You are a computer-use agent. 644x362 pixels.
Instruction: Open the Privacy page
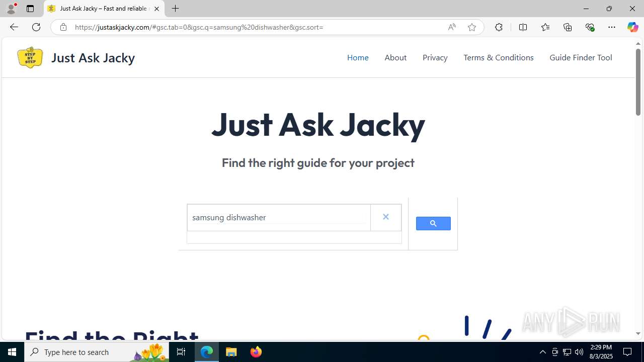(x=435, y=57)
